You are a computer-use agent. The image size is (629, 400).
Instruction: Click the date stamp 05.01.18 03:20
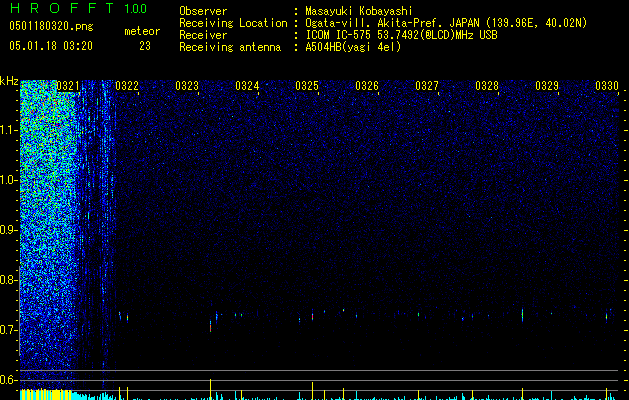tap(51, 46)
